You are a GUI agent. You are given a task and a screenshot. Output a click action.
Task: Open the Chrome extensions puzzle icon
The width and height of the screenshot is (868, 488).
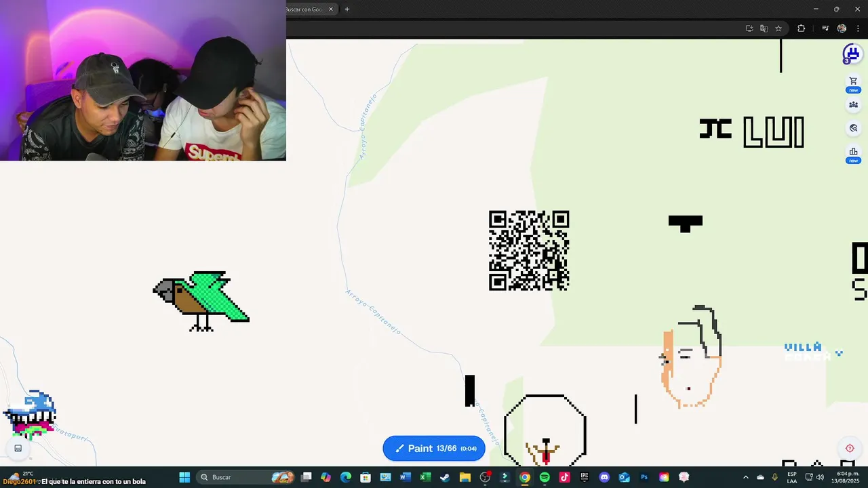click(x=802, y=28)
